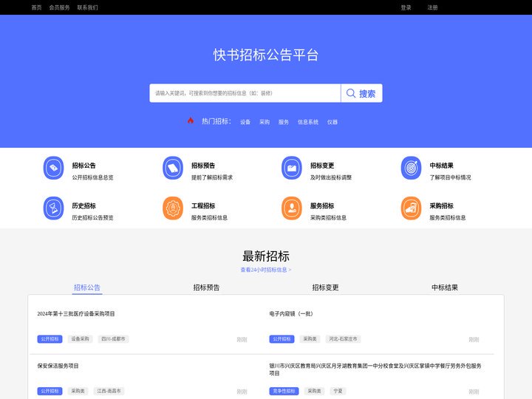Focus the keyword search input field
The width and height of the screenshot is (532, 399).
tap(245, 93)
